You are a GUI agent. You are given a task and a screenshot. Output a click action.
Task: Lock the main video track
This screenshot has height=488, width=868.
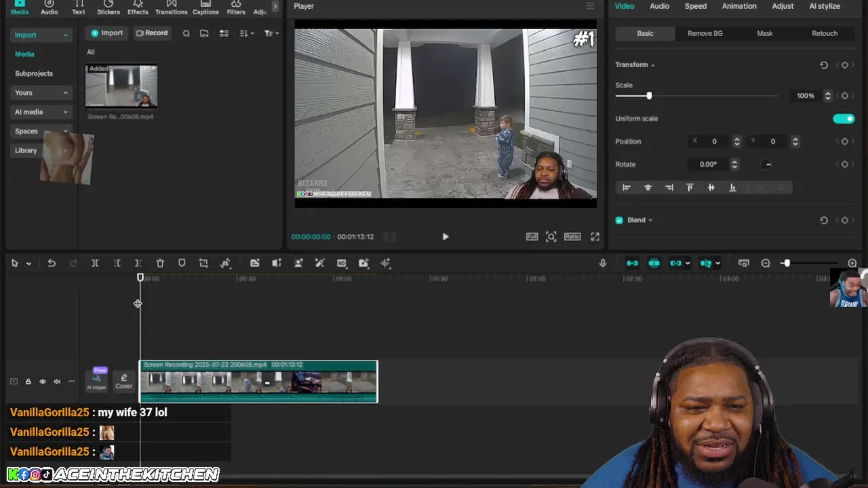[x=28, y=382]
